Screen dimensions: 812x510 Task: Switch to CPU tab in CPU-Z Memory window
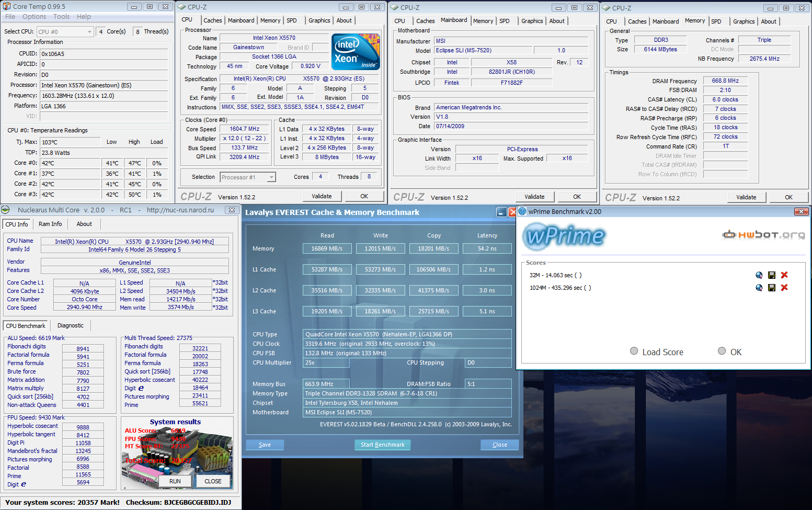[612, 21]
